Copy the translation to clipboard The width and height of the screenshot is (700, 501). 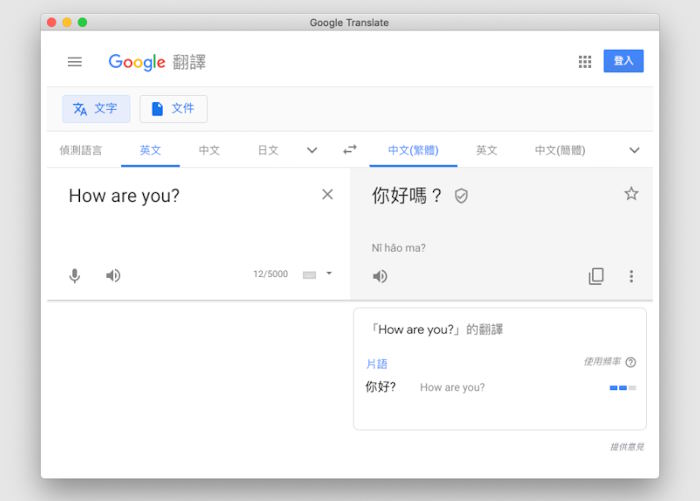[x=596, y=276]
